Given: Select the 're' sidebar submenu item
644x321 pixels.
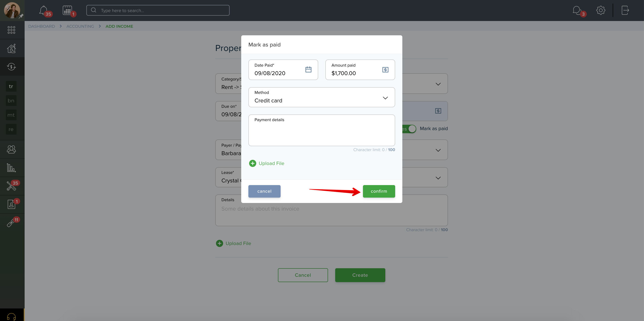Looking at the screenshot, I should point(11,129).
